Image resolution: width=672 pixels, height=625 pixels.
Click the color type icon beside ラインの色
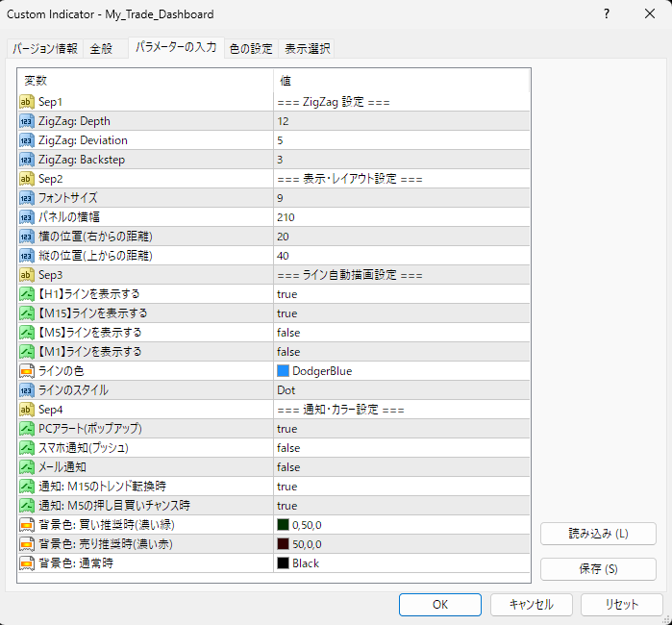[x=27, y=371]
